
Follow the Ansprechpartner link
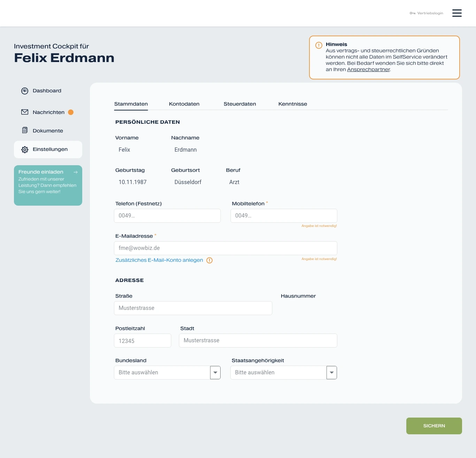point(368,69)
